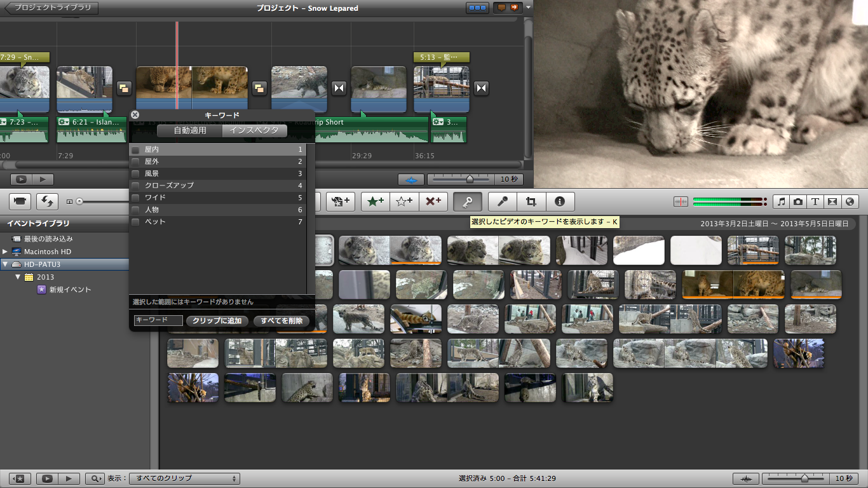Open the Titles browser
The image size is (868, 488).
[815, 201]
